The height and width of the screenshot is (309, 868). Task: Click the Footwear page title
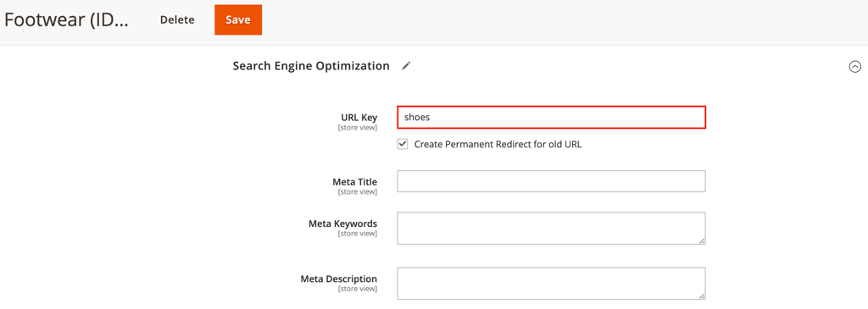click(x=66, y=20)
